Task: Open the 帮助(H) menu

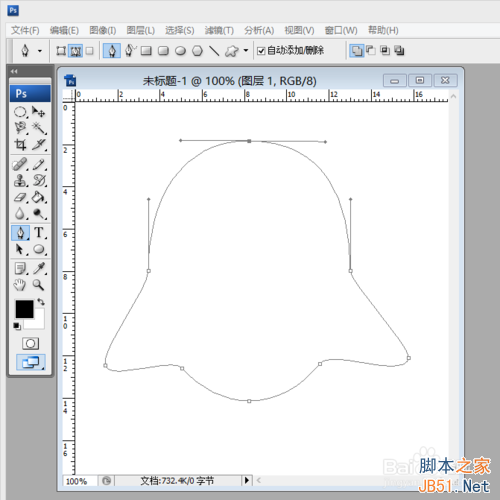Action: pos(383,30)
